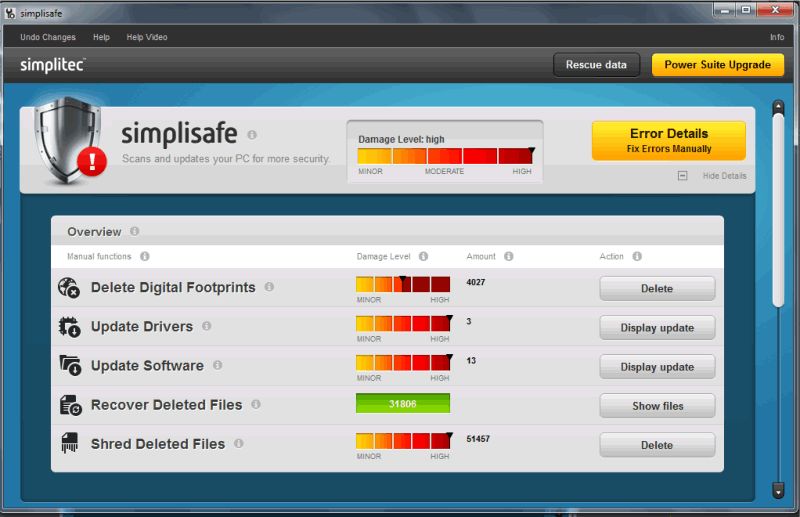
Task: Click Display update for Update Drivers
Action: pyautogui.click(x=657, y=328)
